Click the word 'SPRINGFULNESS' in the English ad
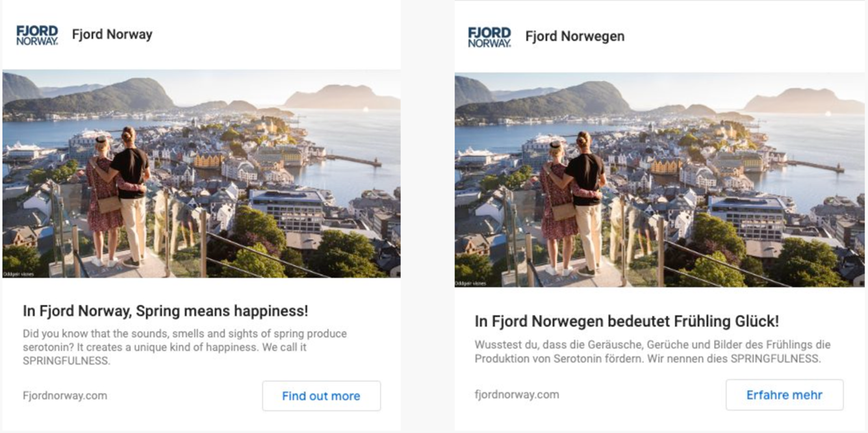Screen dimensions: 868x433 66,361
